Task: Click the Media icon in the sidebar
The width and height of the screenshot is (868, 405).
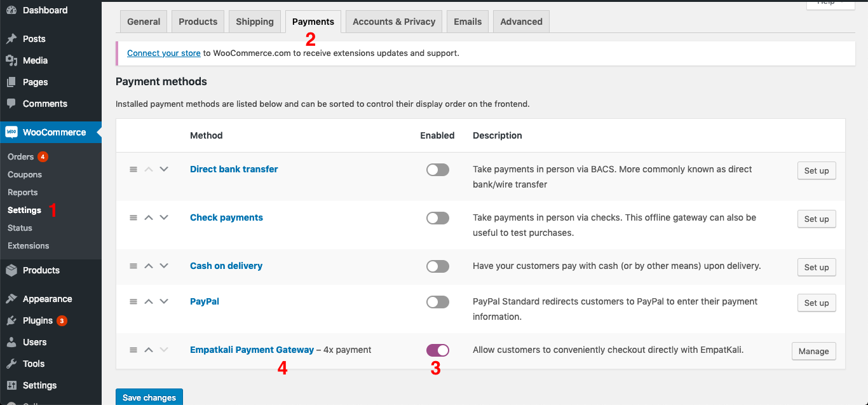Action: click(11, 60)
